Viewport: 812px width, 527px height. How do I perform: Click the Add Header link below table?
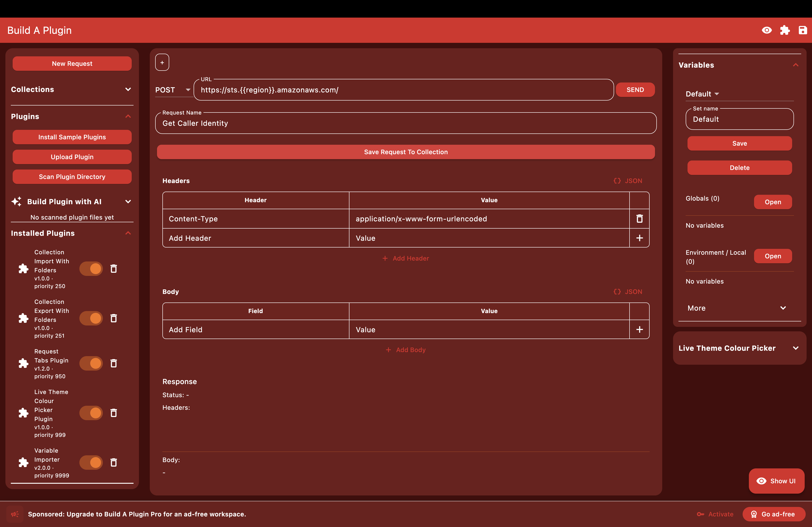(x=406, y=258)
